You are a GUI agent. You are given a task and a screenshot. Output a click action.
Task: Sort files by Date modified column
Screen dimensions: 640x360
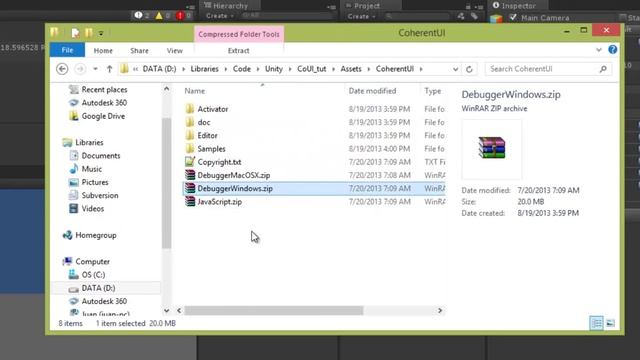372,91
